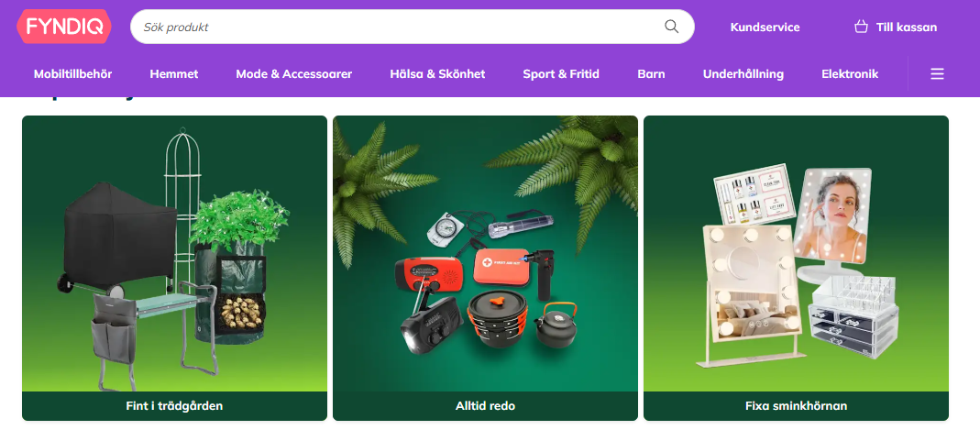Open Mobiltillbehör category
The height and width of the screenshot is (430, 980).
pos(72,74)
